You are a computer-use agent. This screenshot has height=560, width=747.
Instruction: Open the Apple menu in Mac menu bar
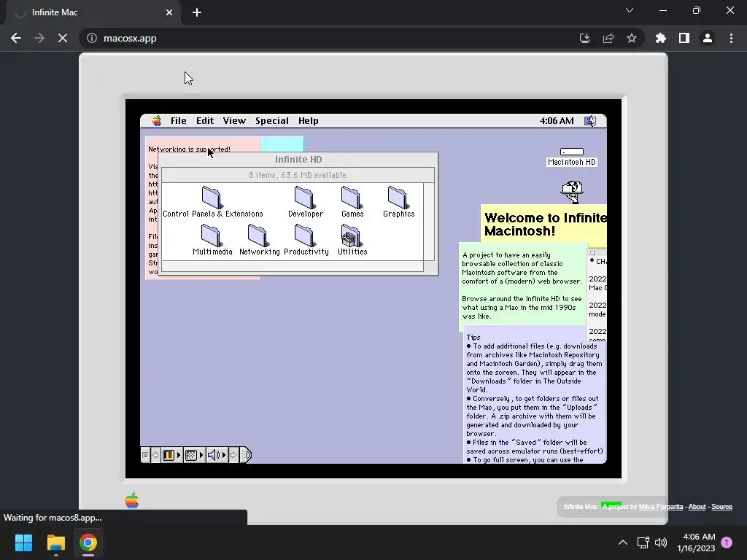(x=157, y=121)
